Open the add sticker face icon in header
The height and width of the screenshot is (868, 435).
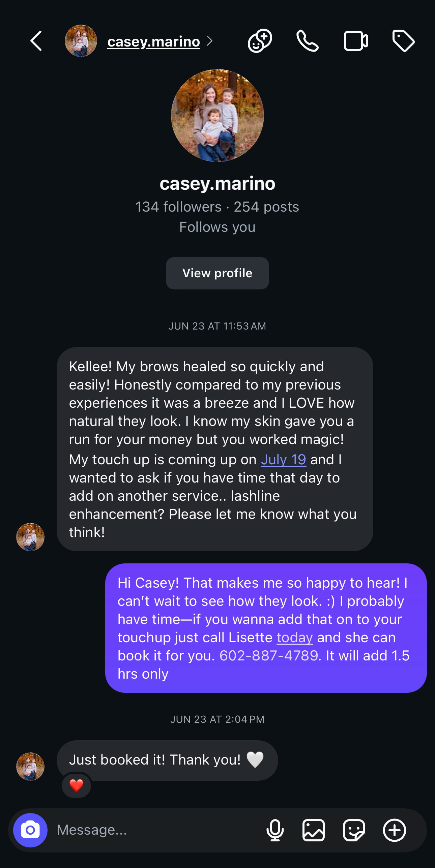[260, 41]
